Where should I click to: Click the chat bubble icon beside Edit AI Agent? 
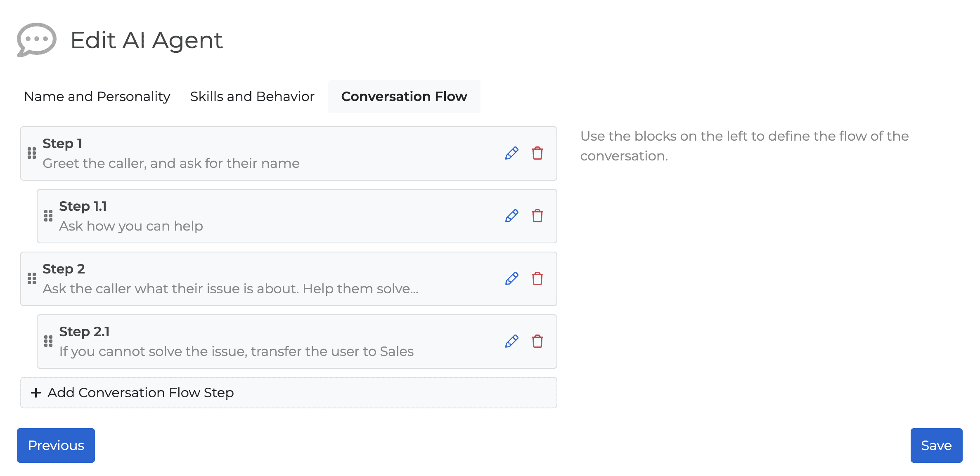(x=36, y=40)
